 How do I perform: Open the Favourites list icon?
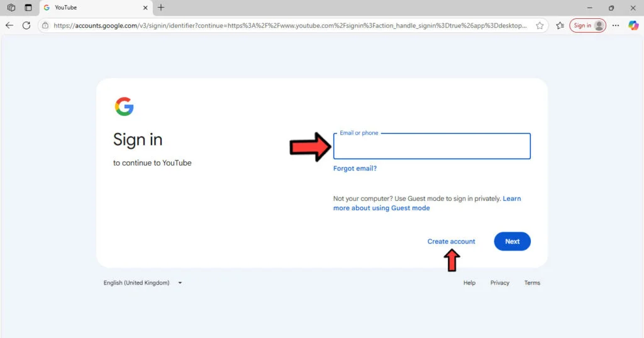click(x=560, y=26)
